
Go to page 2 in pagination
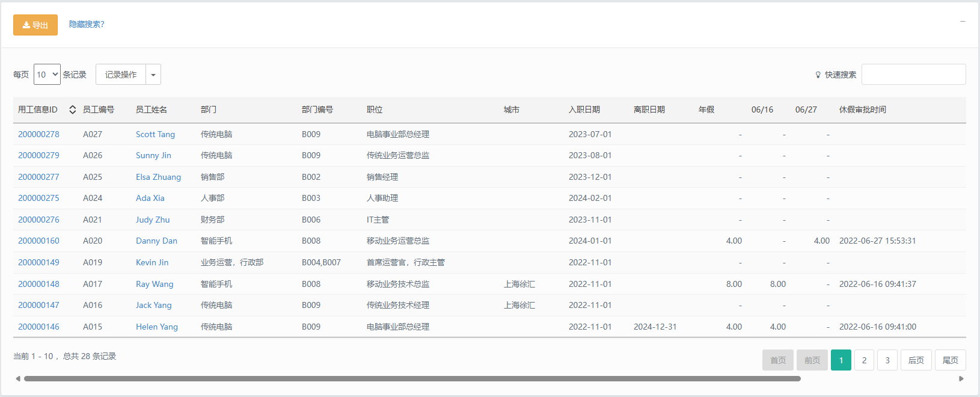864,360
